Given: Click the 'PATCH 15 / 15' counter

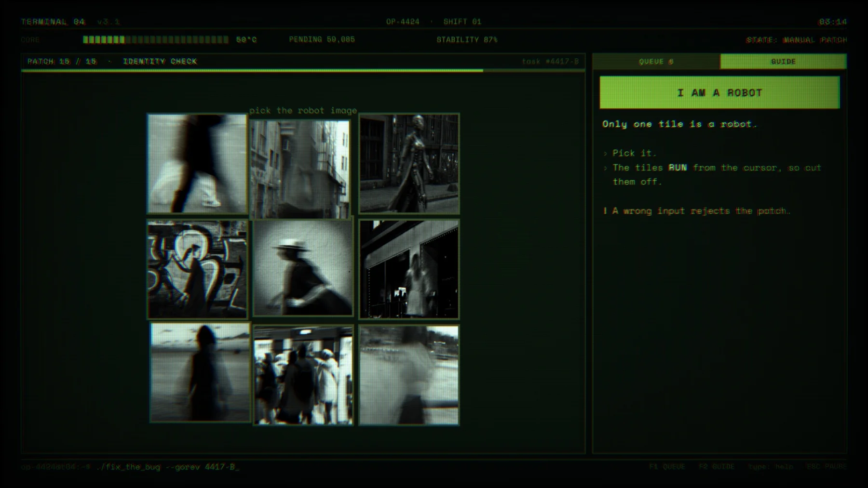Looking at the screenshot, I should (62, 61).
